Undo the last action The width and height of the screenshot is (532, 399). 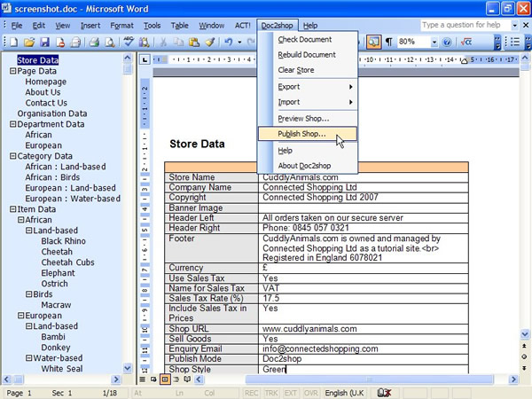click(229, 42)
